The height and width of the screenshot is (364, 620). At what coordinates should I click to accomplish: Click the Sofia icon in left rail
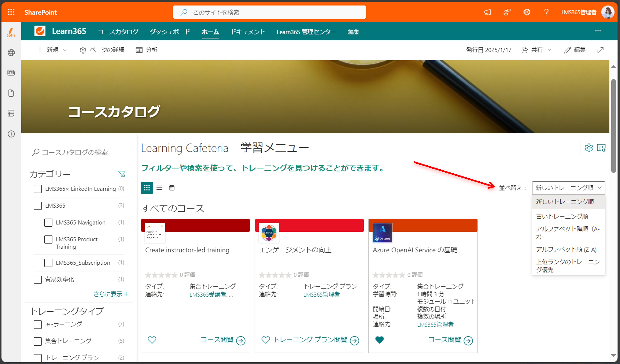click(11, 32)
